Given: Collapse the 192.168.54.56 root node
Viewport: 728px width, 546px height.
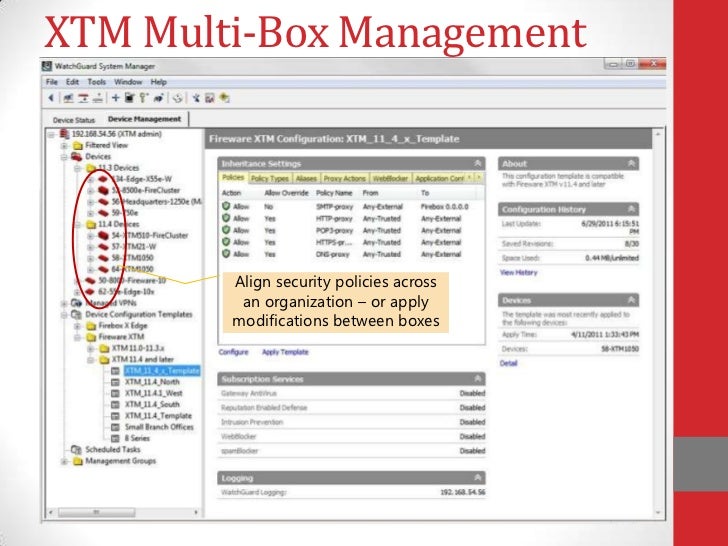Looking at the screenshot, I should [52, 134].
